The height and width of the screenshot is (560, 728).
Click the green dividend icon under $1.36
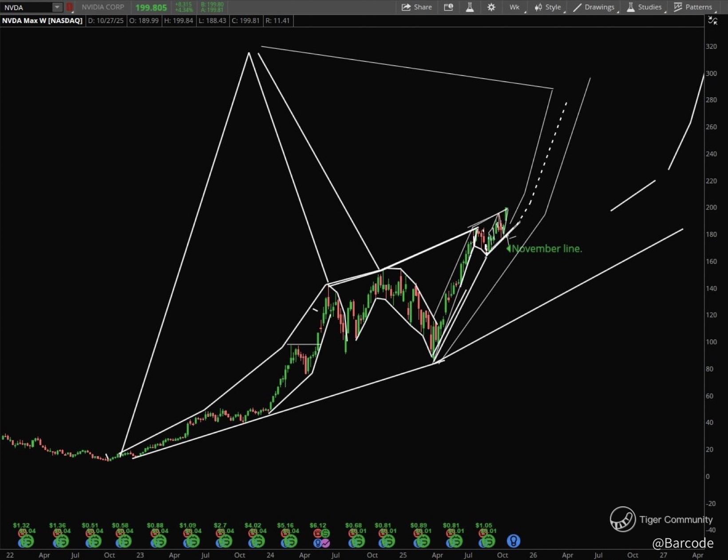62,541
